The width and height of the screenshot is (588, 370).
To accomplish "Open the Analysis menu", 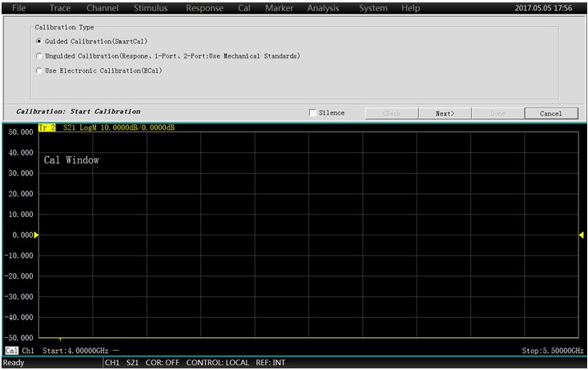I will [323, 8].
